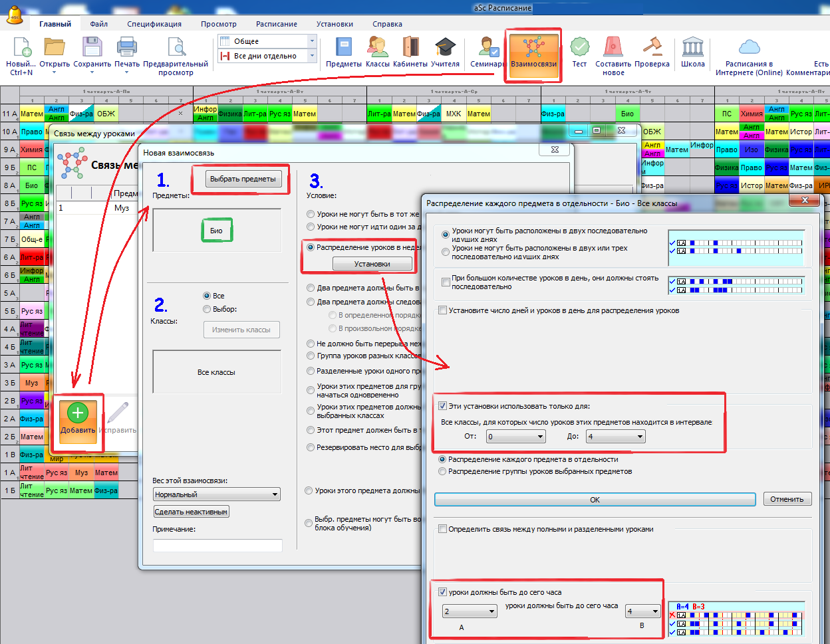Open the Школа building icon
This screenshot has width=830, height=644.
(x=692, y=48)
